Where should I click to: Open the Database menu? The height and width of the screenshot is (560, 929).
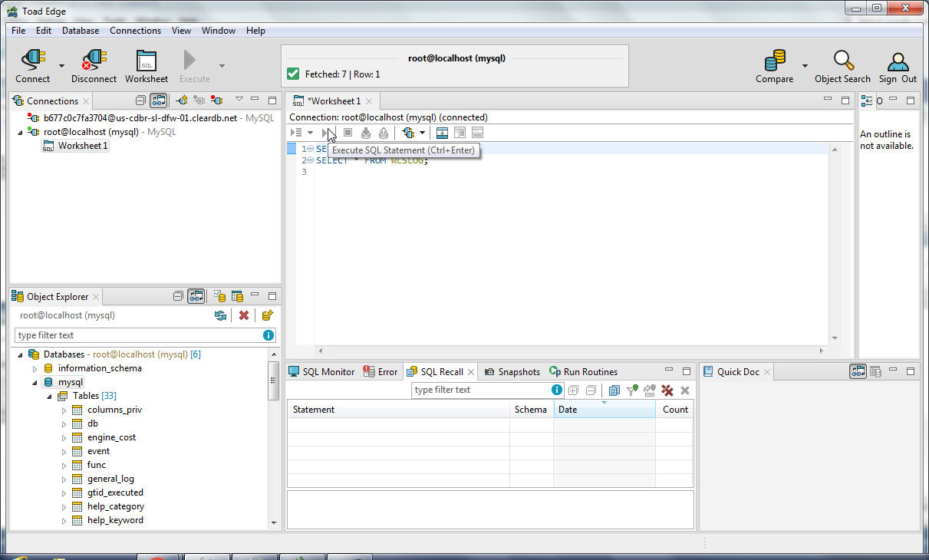point(81,31)
